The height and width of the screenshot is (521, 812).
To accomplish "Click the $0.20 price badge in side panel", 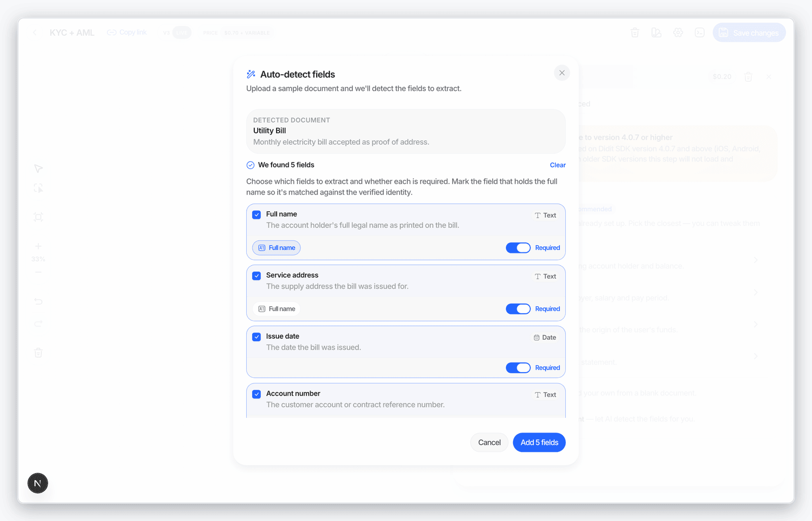I will click(722, 77).
